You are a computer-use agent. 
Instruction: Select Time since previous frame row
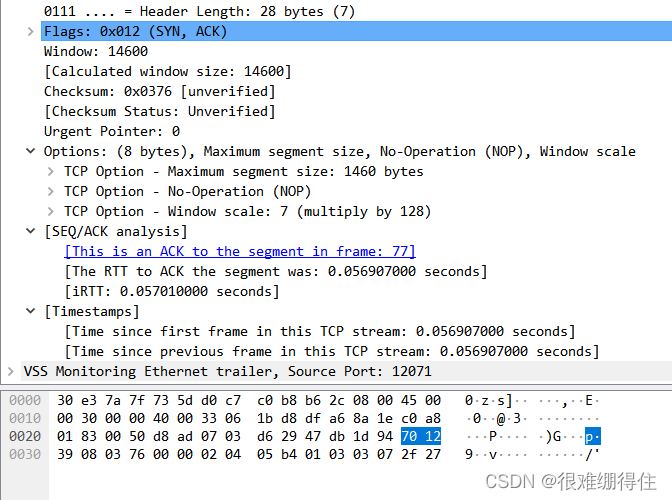coord(331,351)
